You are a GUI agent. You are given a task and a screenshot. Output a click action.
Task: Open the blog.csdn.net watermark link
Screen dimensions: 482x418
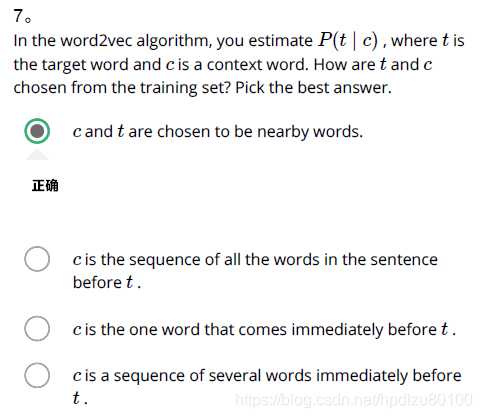click(354, 400)
